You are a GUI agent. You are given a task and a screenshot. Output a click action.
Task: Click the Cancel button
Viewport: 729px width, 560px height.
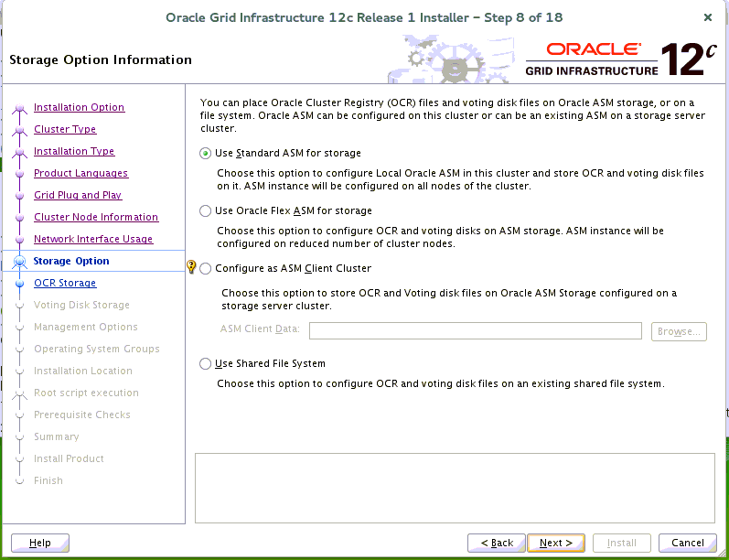[x=688, y=543]
